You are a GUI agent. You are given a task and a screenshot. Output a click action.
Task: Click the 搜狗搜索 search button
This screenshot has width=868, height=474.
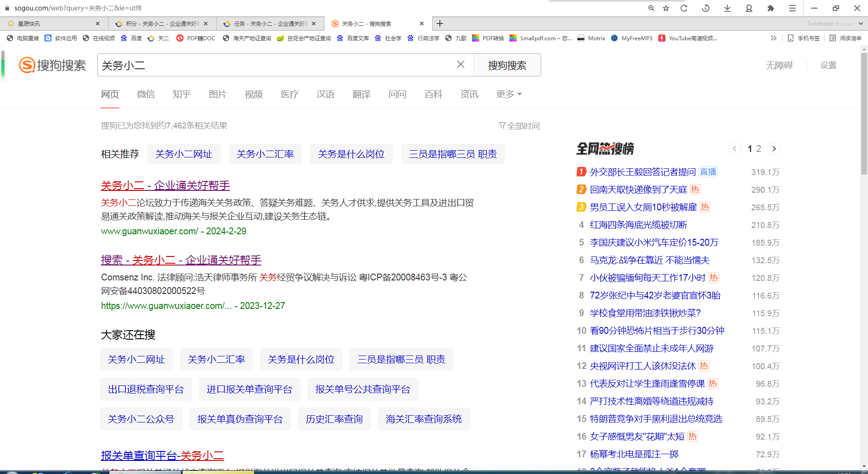(x=507, y=65)
